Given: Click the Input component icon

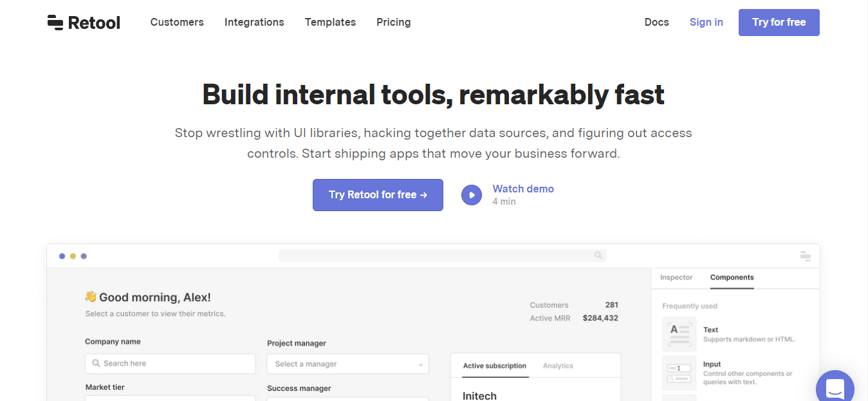Looking at the screenshot, I should click(x=679, y=373).
